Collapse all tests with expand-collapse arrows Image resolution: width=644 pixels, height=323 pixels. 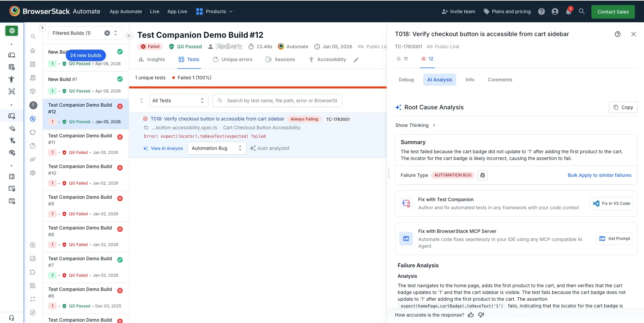point(142,101)
